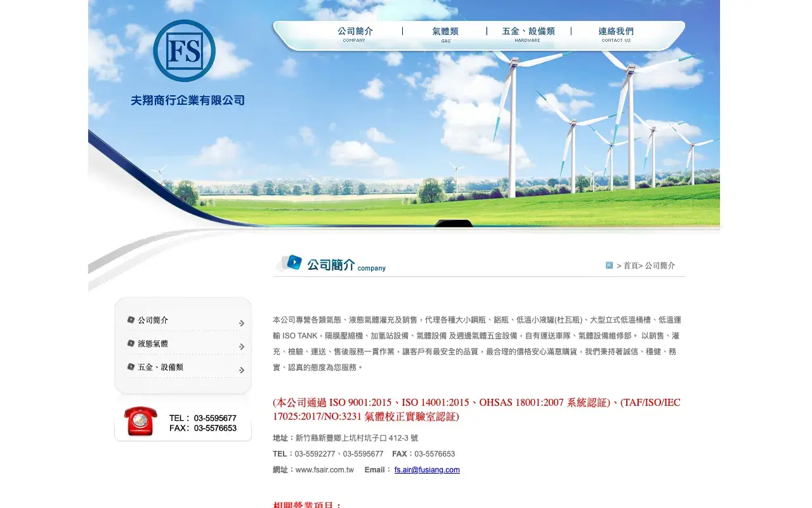This screenshot has width=812, height=508.
Task: Open sidebar link 五金、設備類
Action: [160, 367]
